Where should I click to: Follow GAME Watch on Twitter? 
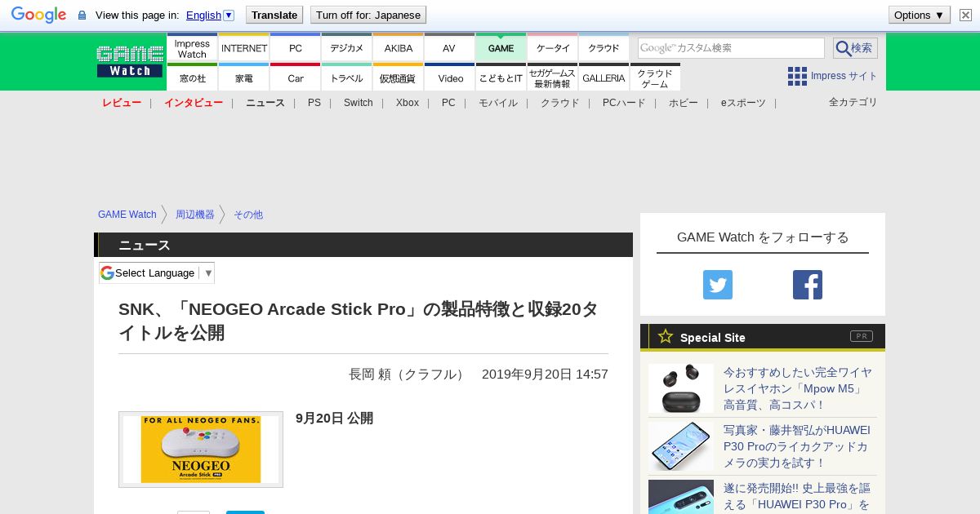point(718,285)
